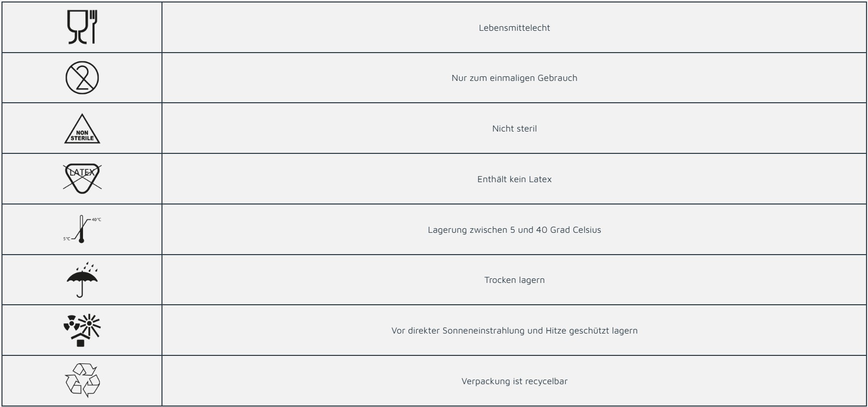Select the recycling arrows icon
The width and height of the screenshot is (868, 407).
point(82,381)
